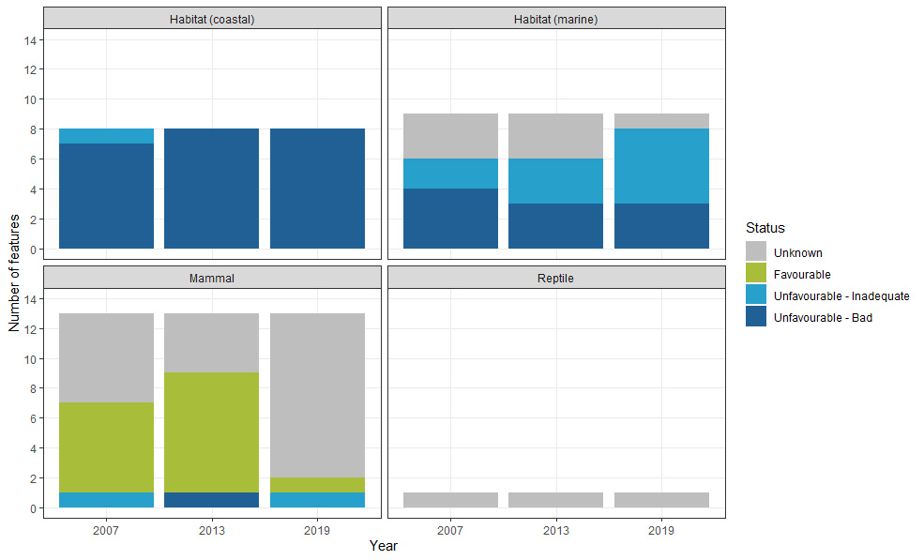This screenshot has width=924, height=560.
Task: Select the 2013 tick label under Mammal
Action: coord(211,530)
